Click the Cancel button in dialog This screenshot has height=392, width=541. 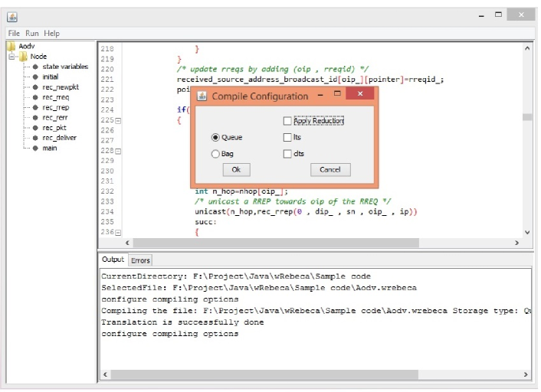[330, 170]
